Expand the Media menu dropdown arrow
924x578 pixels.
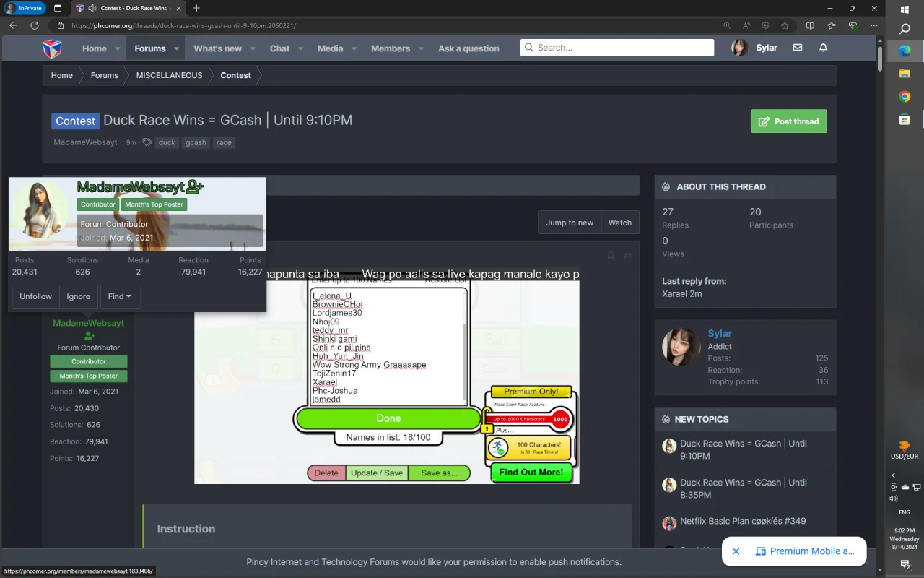point(354,48)
